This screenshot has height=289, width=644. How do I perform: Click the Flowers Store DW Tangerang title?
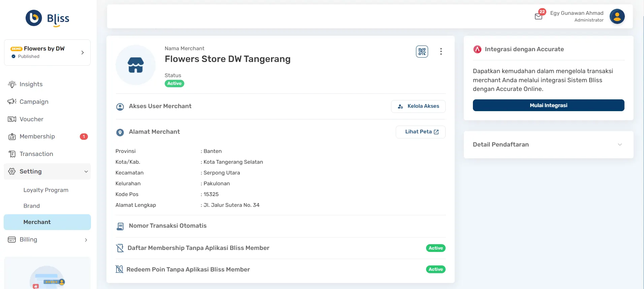coord(228,59)
